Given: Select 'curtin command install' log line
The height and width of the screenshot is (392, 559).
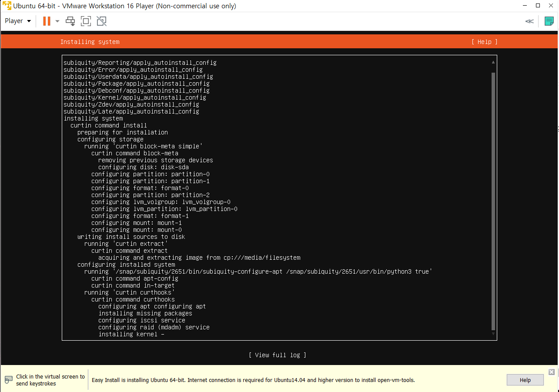Looking at the screenshot, I should point(109,125).
